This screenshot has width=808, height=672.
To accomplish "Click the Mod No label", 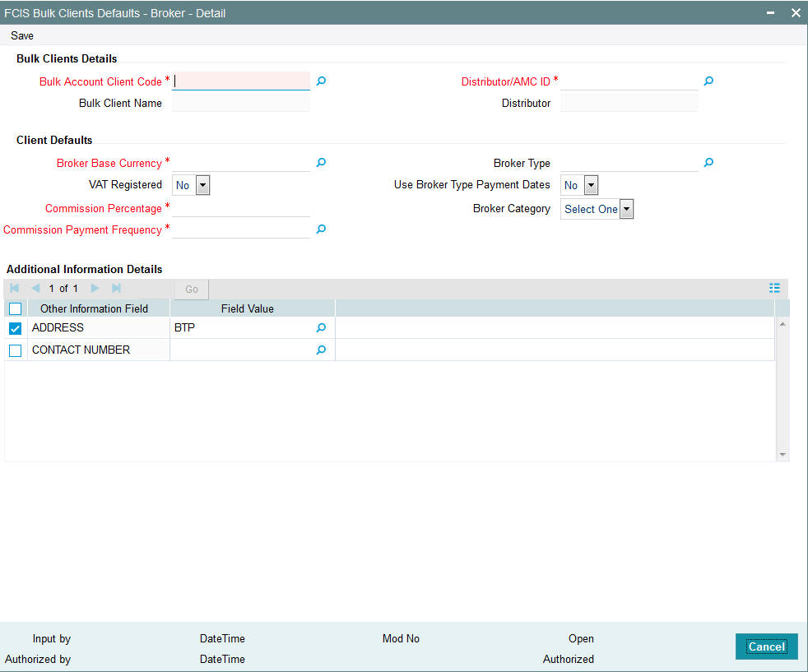I will point(401,638).
